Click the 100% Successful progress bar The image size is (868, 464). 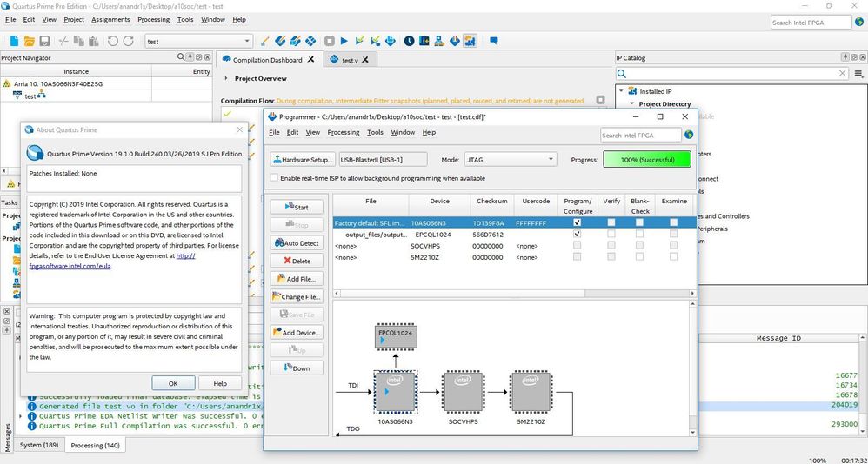[647, 160]
